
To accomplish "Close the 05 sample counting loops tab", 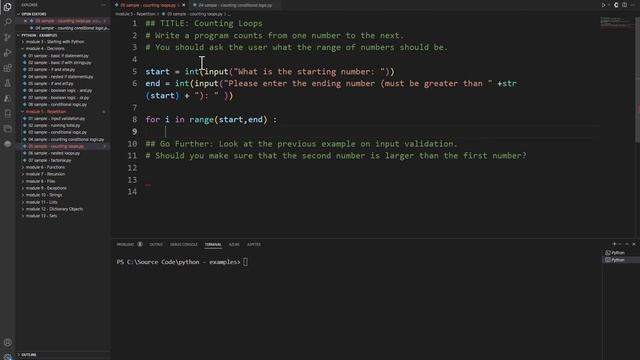I will 184,5.
